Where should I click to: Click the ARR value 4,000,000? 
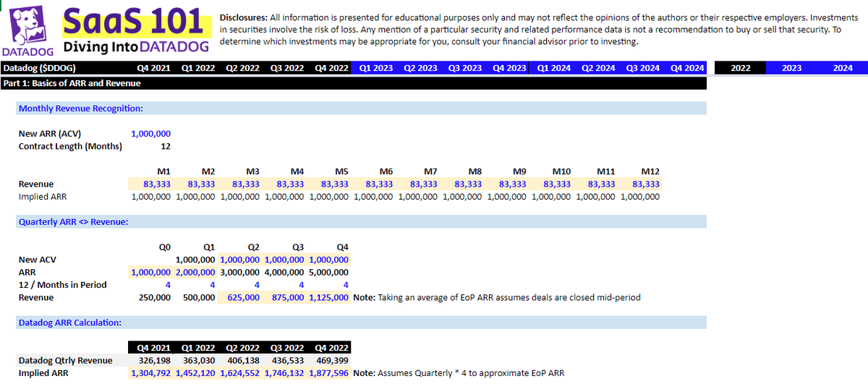point(284,272)
